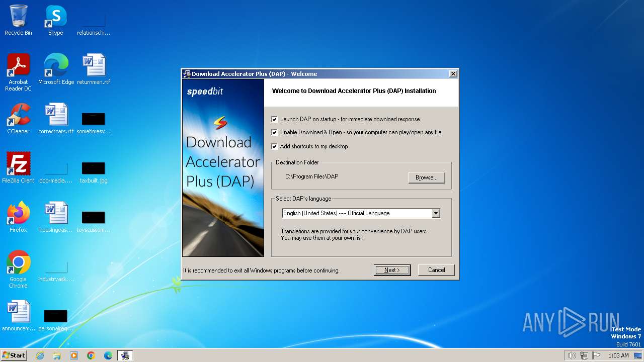Open the taxbuilt.jpg image file
The height and width of the screenshot is (362, 644).
pos(94,173)
